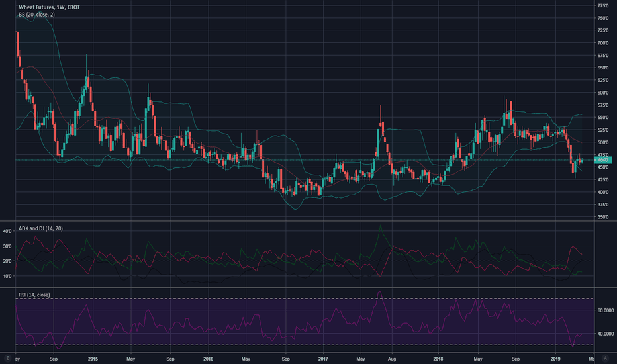Image resolution: width=617 pixels, height=364 pixels.
Task: Click the 725'0 price axis label
Action: 603,30
